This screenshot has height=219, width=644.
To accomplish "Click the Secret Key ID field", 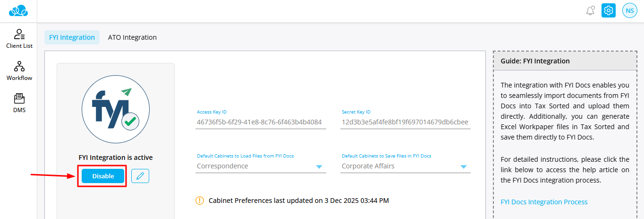I will click(405, 122).
